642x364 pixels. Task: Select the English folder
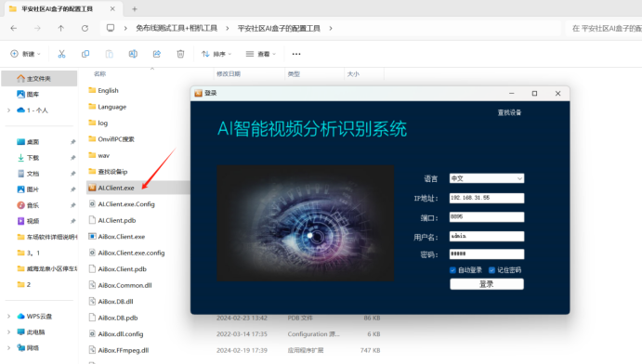tap(108, 90)
